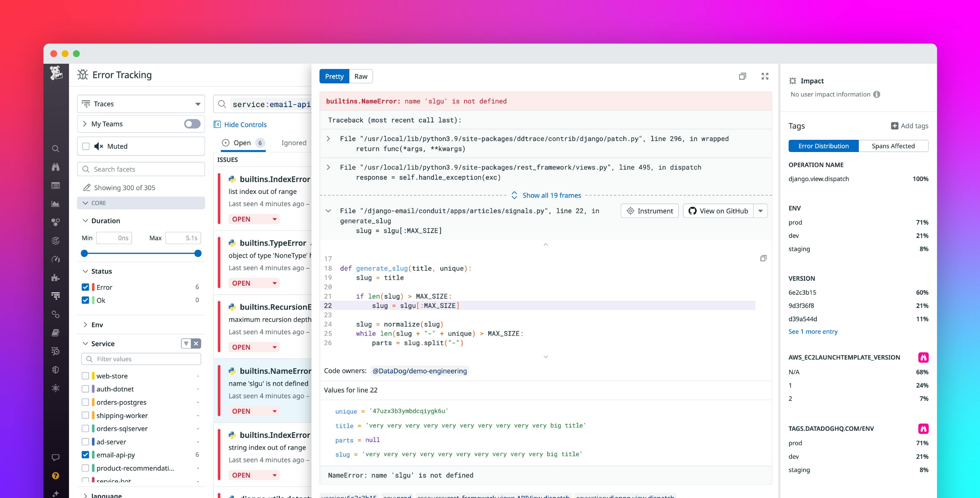980x498 pixels.
Task: Select the search magnifier icon in left sidebar
Action: 56,149
